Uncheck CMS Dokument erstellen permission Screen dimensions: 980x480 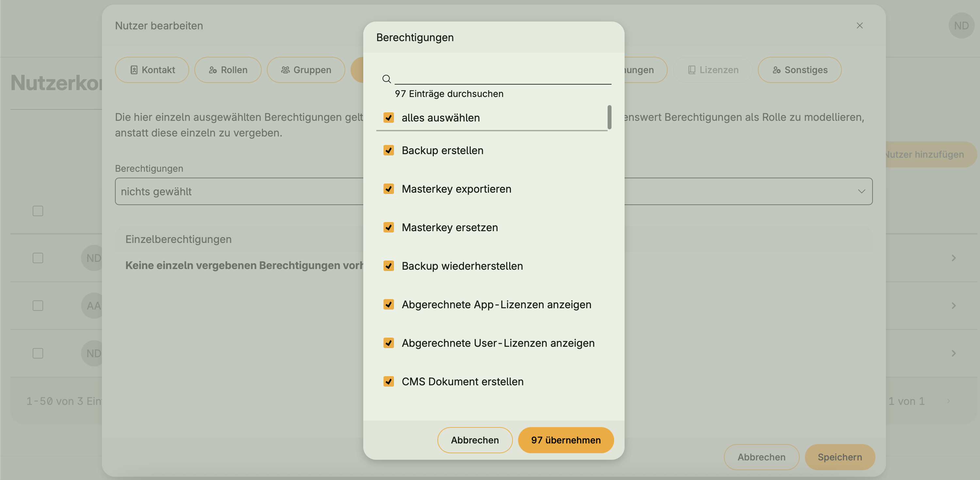(x=388, y=381)
